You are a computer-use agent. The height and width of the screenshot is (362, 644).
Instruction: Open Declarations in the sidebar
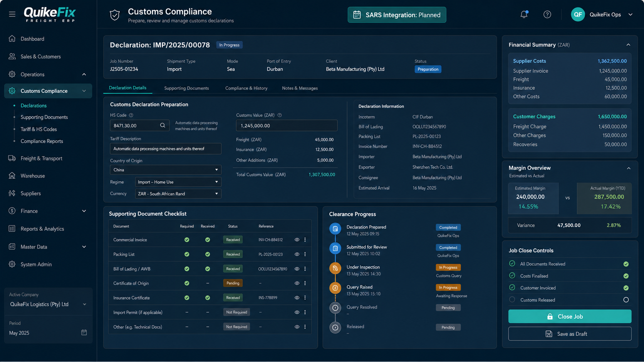[x=34, y=105]
